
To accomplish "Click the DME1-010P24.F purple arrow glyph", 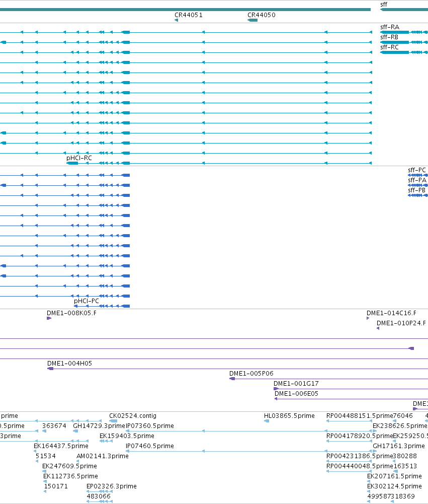I will 378,328.
